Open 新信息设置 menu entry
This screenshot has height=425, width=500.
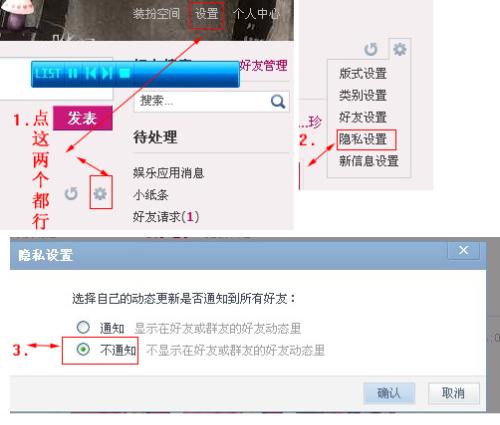tap(369, 161)
